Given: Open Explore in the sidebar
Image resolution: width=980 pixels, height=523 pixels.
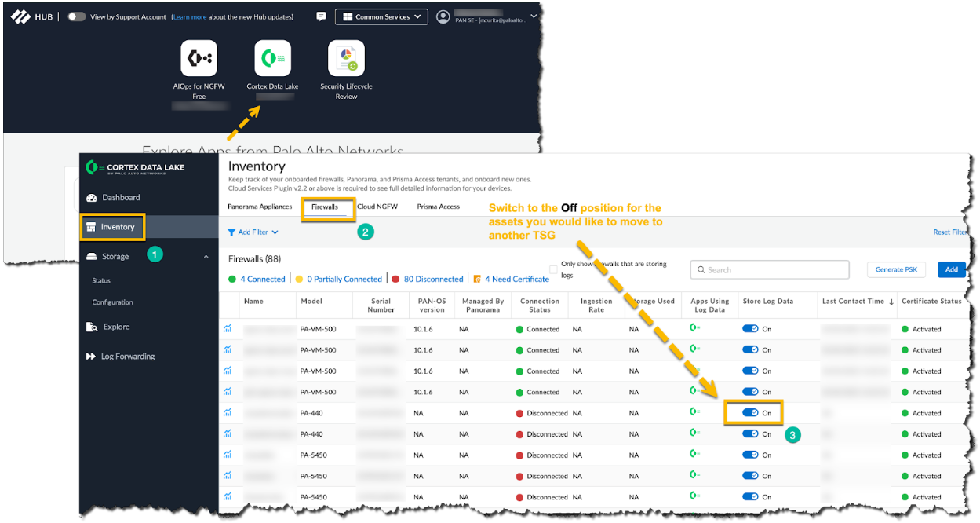Looking at the screenshot, I should tap(108, 327).
